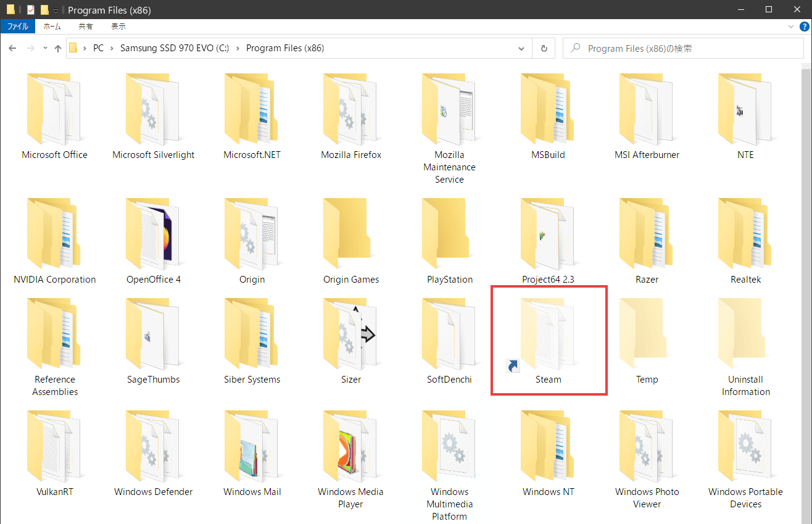Image resolution: width=812 pixels, height=524 pixels.
Task: Refresh the Program Files (x86) view
Action: [x=544, y=48]
